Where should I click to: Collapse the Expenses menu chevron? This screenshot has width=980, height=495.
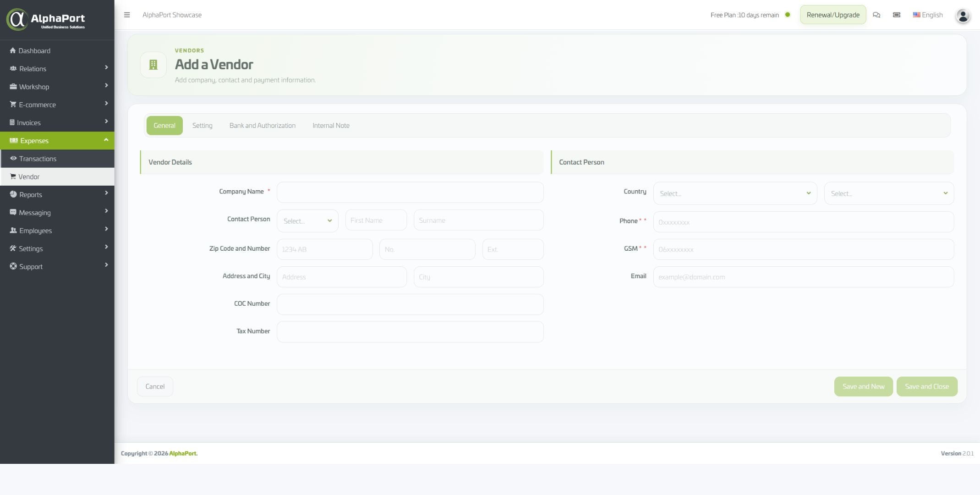[106, 140]
